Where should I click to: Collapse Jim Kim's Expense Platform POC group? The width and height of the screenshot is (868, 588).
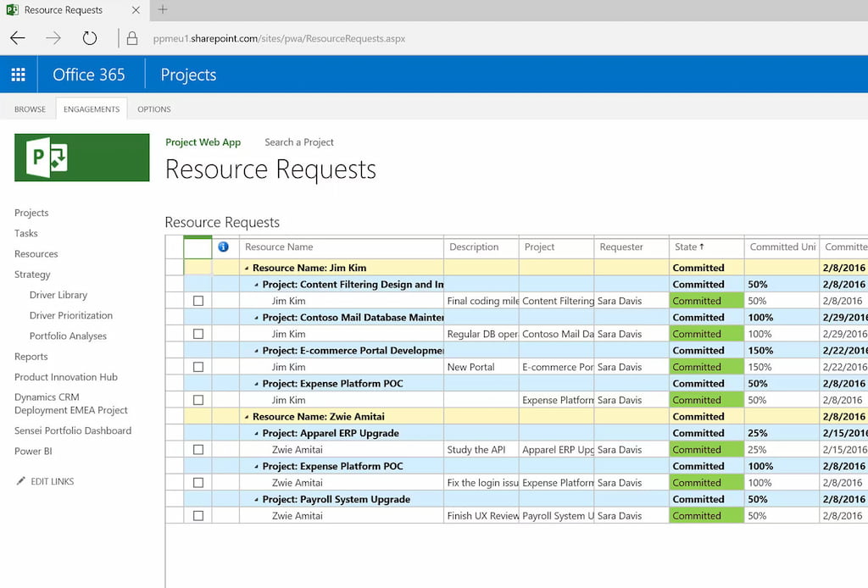(x=256, y=384)
